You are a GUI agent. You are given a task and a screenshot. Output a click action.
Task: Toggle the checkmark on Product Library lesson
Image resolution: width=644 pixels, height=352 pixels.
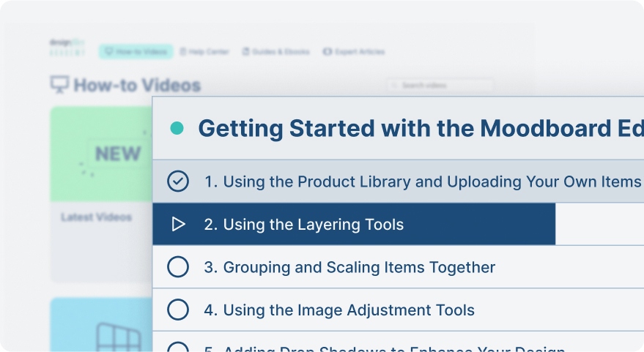click(x=178, y=181)
